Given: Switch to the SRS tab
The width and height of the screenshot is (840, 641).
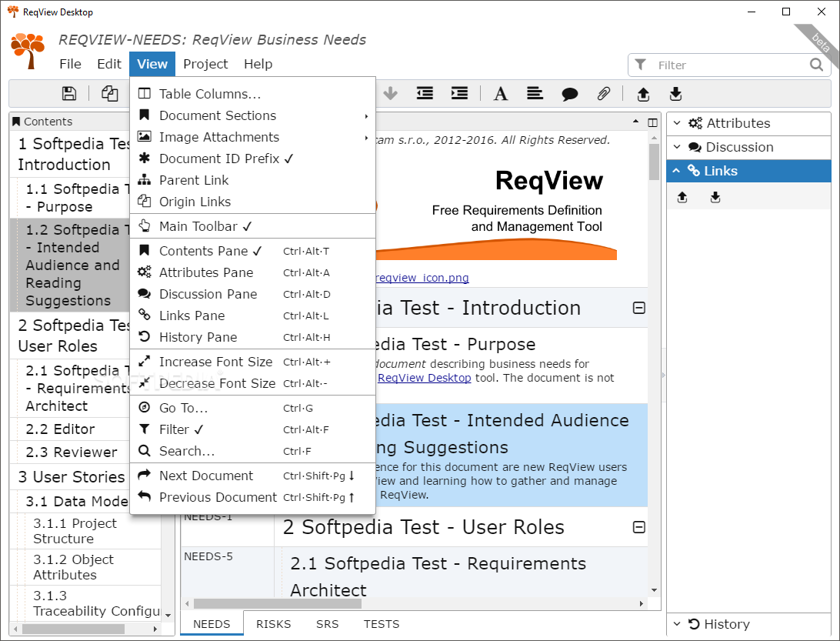Looking at the screenshot, I should click(x=328, y=624).
